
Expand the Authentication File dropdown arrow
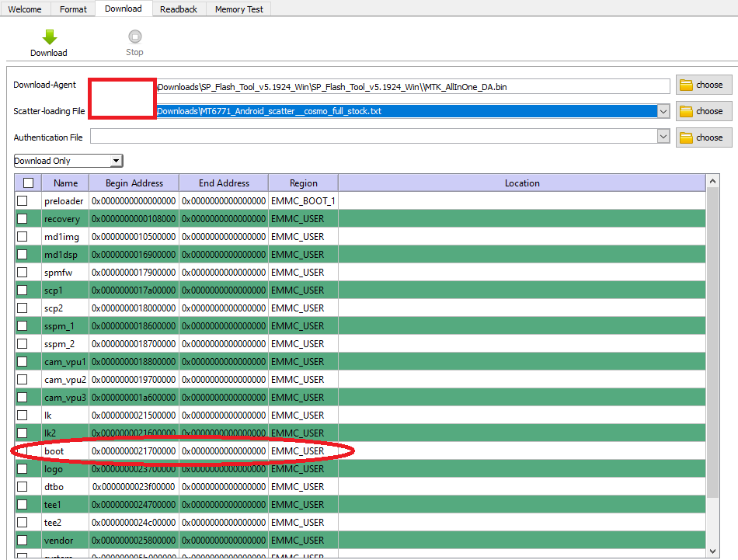[663, 137]
